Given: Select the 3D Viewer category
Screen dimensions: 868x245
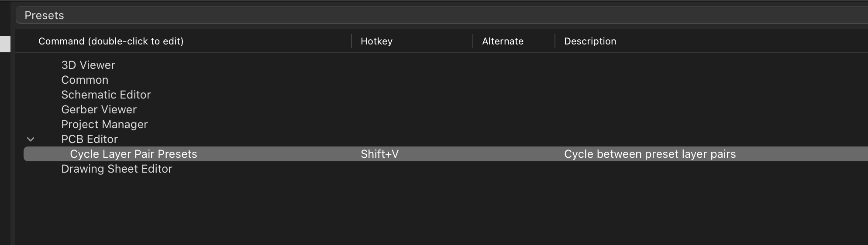Looking at the screenshot, I should coord(88,65).
